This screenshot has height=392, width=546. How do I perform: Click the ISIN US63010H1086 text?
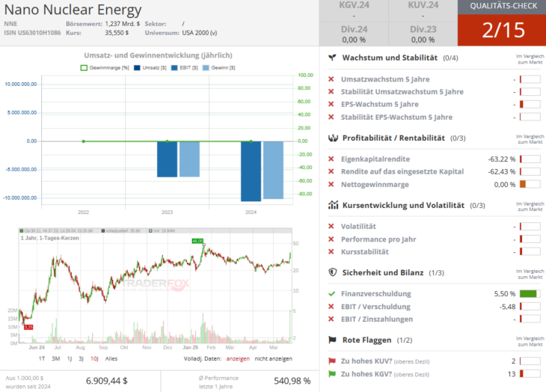[32, 33]
